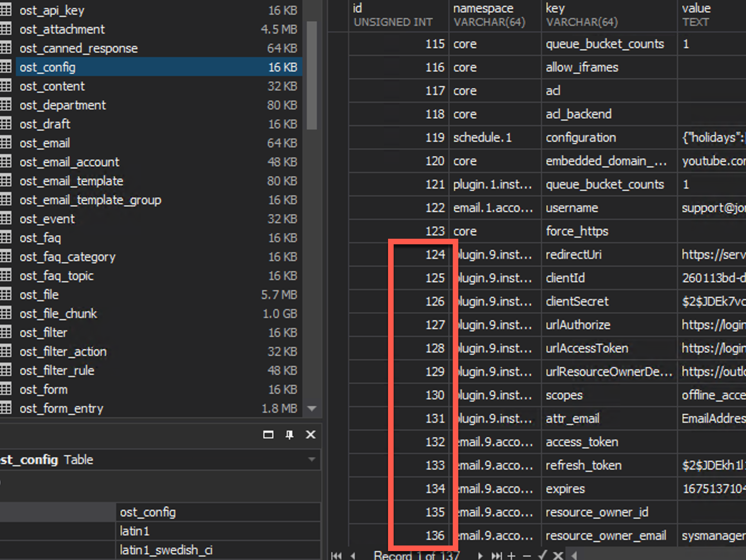Maximize the properties panel
746x560 pixels.
268,435
